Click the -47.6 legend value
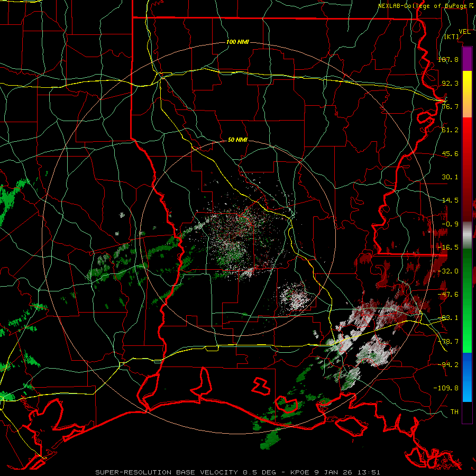The width and height of the screenshot is (476, 476). [448, 295]
